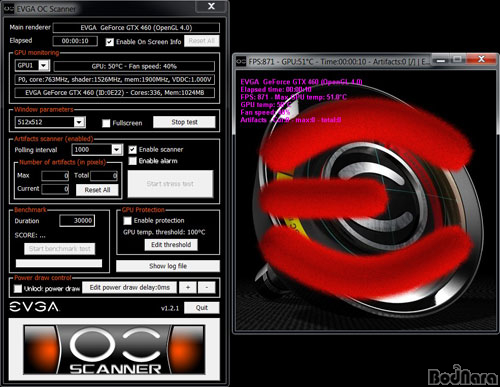The width and height of the screenshot is (500, 387).
Task: Turn on Enable alarm checkbox
Action: (x=133, y=161)
